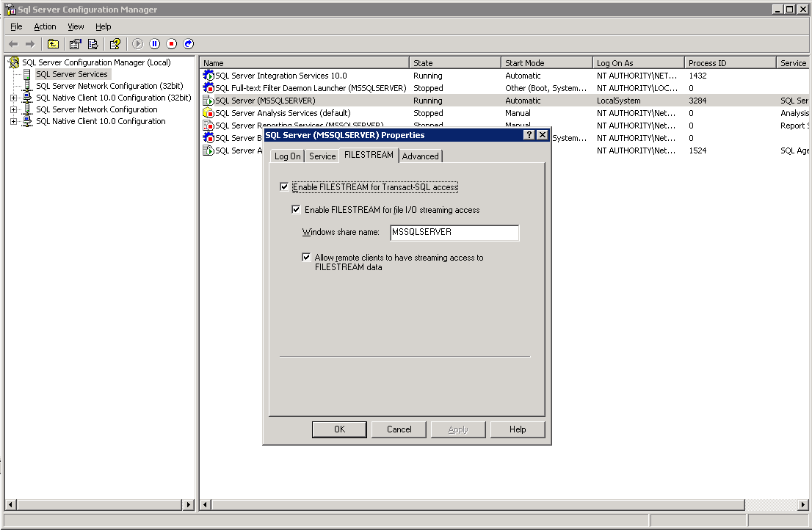Click the Cancel button
The image size is (812, 530).
coord(399,429)
